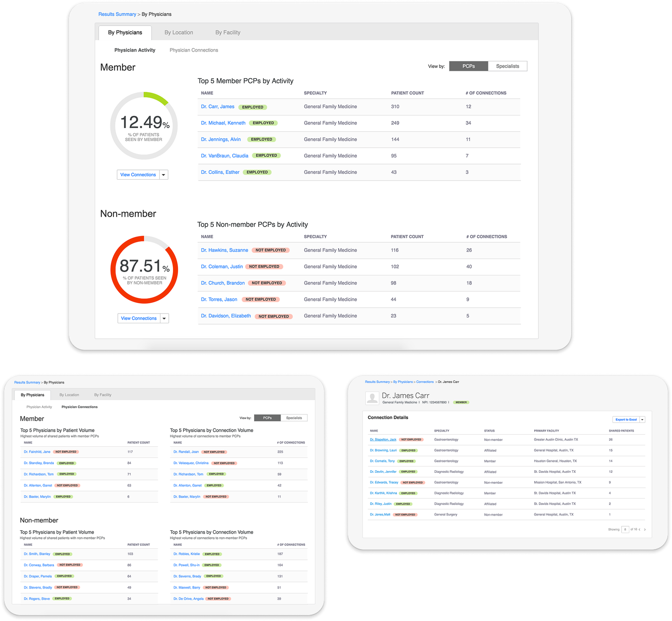Open the By Facility tab in top panel
Viewport: 672px width, 621px height.
(228, 32)
